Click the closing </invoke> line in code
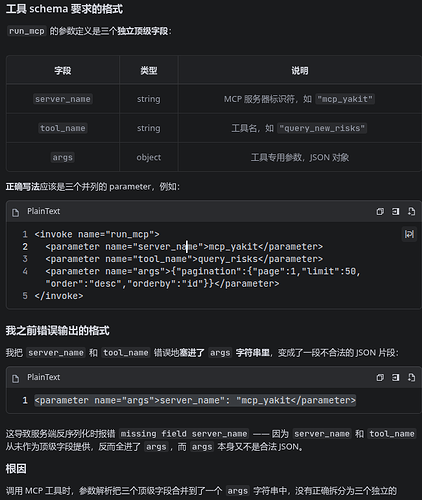422x500 pixels. tap(59, 296)
